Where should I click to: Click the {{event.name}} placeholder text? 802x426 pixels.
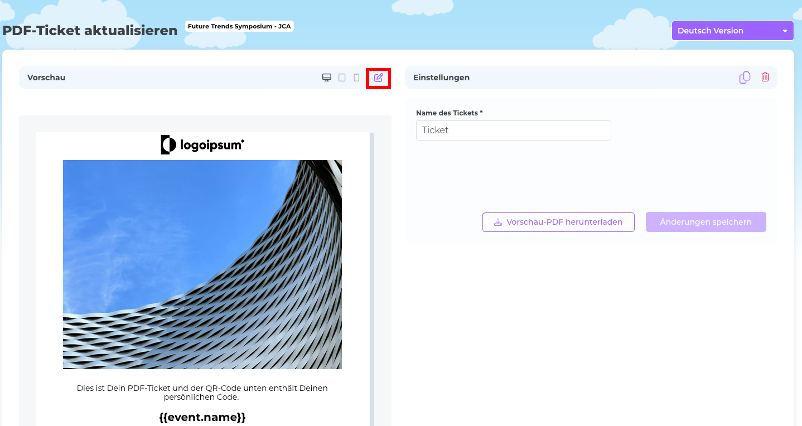click(202, 416)
